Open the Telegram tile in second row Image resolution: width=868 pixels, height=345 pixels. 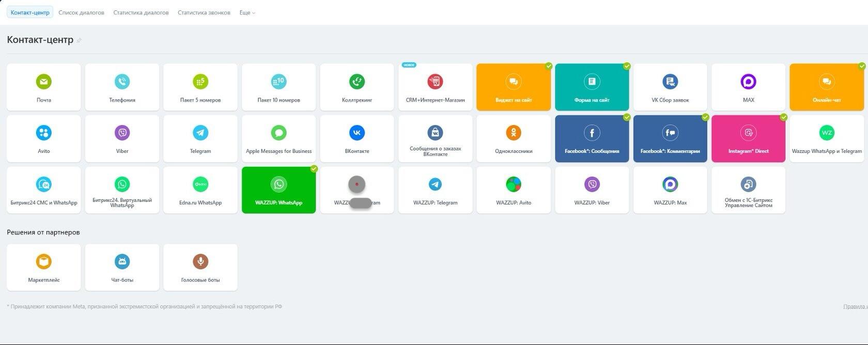coord(200,138)
